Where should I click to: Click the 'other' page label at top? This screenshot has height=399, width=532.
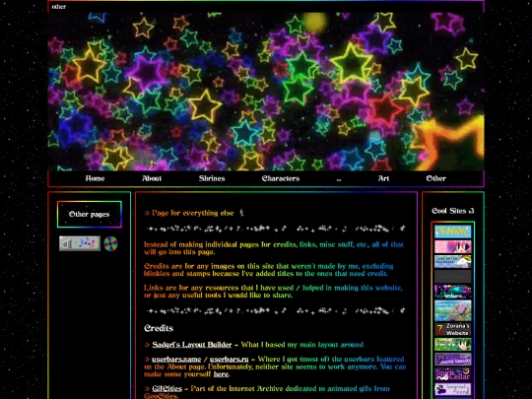pyautogui.click(x=59, y=7)
